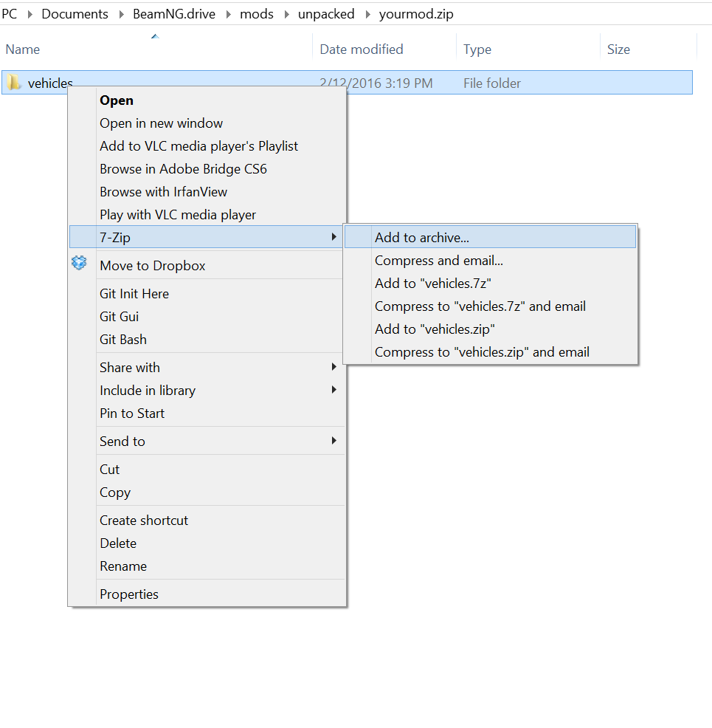Viewport: 712px width, 728px height.
Task: Open breadcrumb arrow after BeamNG.drive
Action: coord(229,14)
